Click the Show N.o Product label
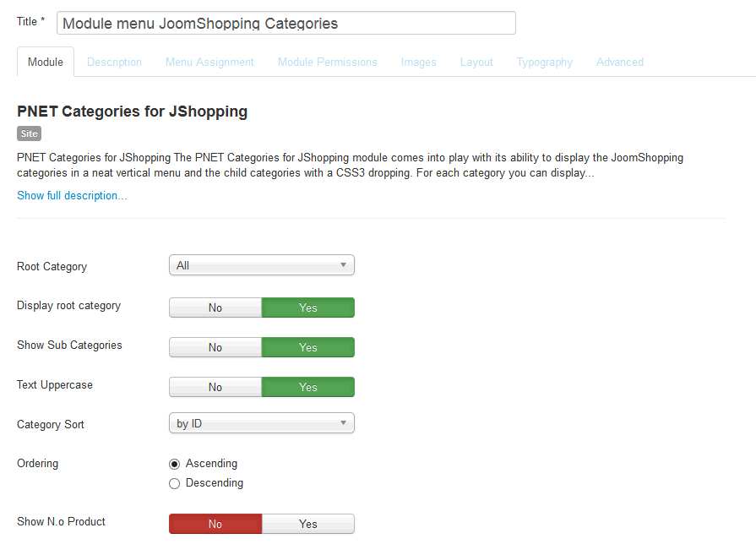This screenshot has width=756, height=555. pos(61,522)
